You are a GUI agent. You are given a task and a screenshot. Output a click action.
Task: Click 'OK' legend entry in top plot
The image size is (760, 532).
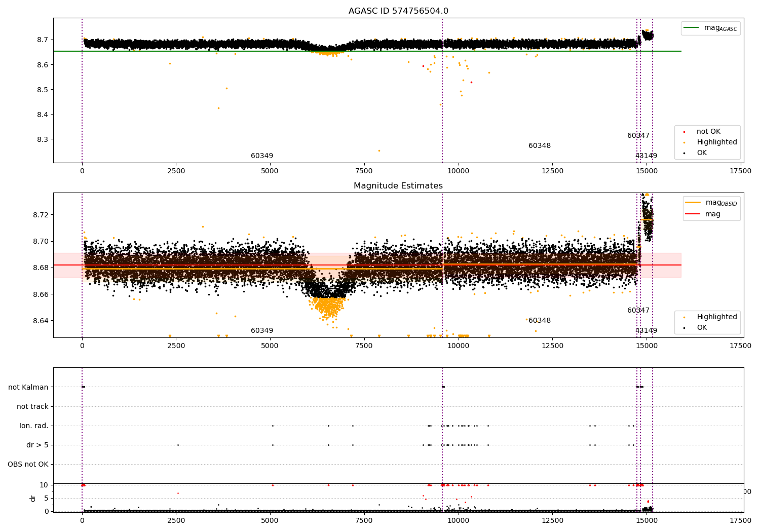pos(695,153)
